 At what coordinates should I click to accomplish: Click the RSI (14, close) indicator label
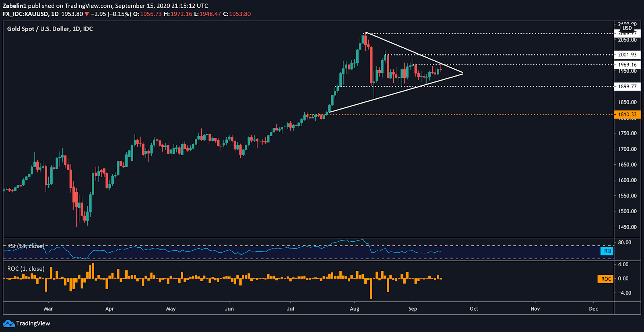click(26, 246)
